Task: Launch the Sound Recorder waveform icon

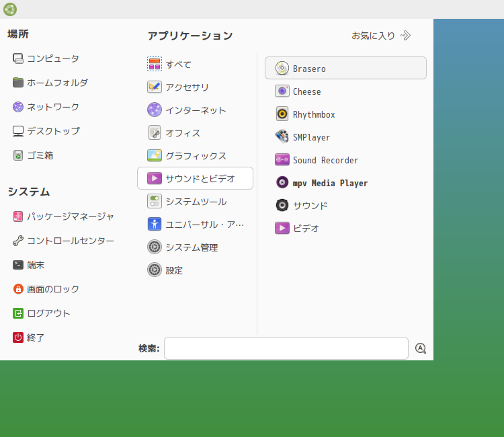Action: (x=282, y=159)
